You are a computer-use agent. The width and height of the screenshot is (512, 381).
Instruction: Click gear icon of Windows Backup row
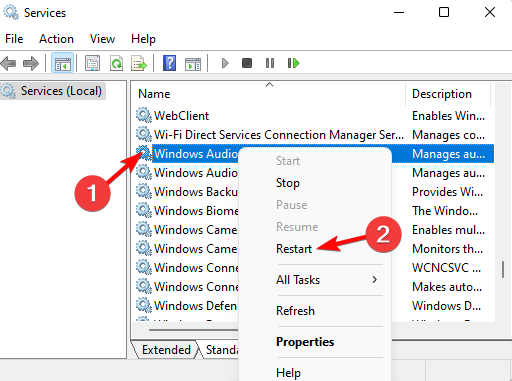[144, 191]
